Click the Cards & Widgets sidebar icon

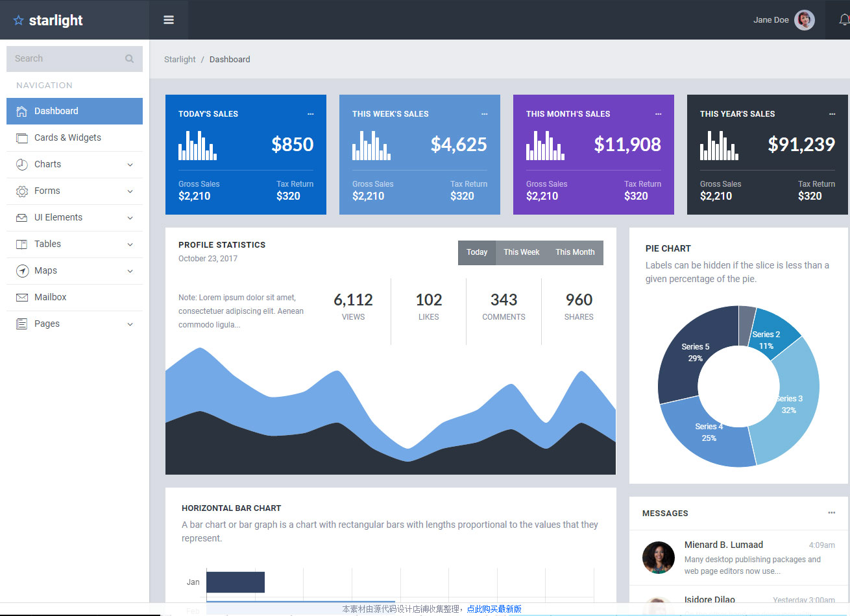pos(22,138)
